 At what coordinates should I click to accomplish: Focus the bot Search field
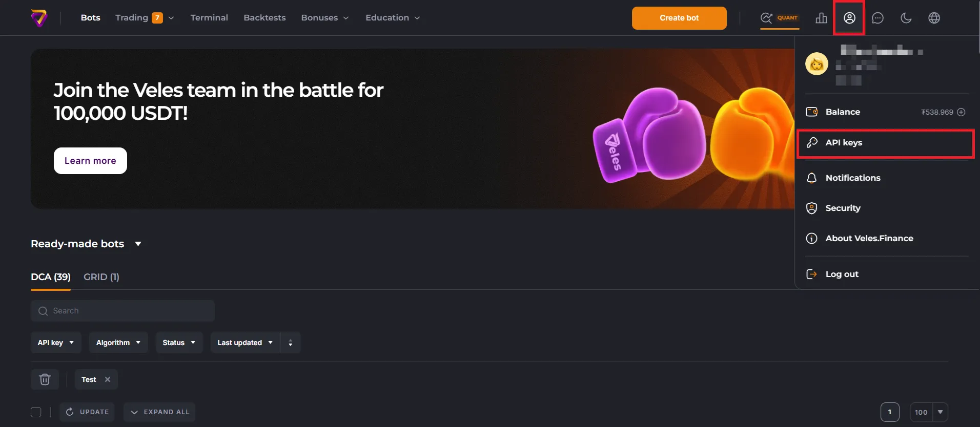(x=122, y=311)
